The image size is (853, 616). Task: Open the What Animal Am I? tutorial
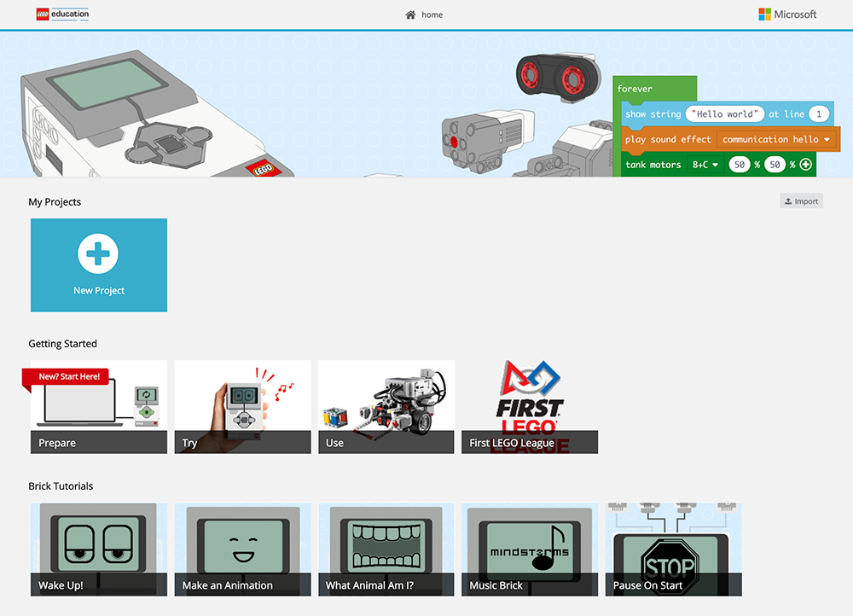386,549
